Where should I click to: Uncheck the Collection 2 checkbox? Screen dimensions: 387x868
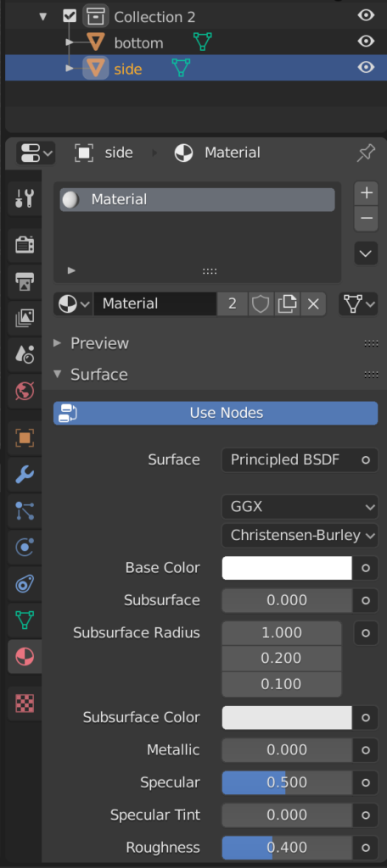[70, 16]
